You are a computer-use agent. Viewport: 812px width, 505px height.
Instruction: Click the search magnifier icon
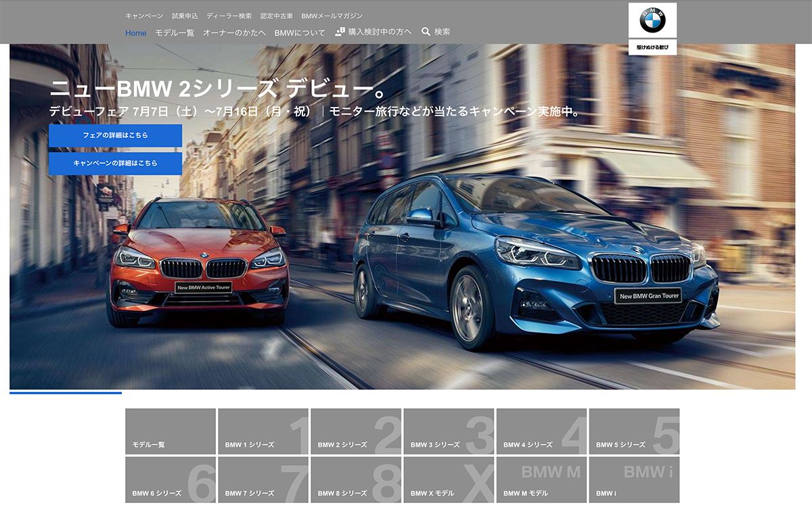coord(426,32)
